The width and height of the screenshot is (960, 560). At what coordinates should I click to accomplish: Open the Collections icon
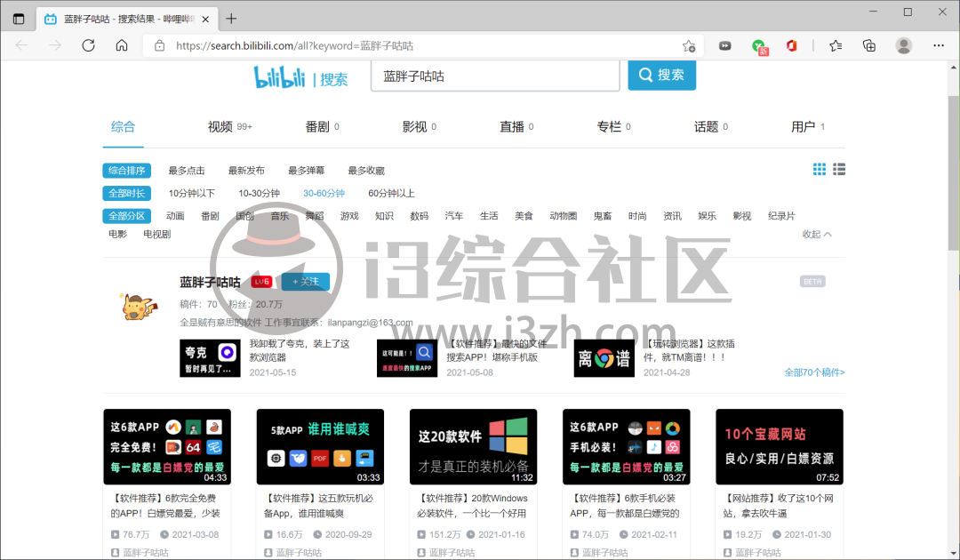(868, 46)
